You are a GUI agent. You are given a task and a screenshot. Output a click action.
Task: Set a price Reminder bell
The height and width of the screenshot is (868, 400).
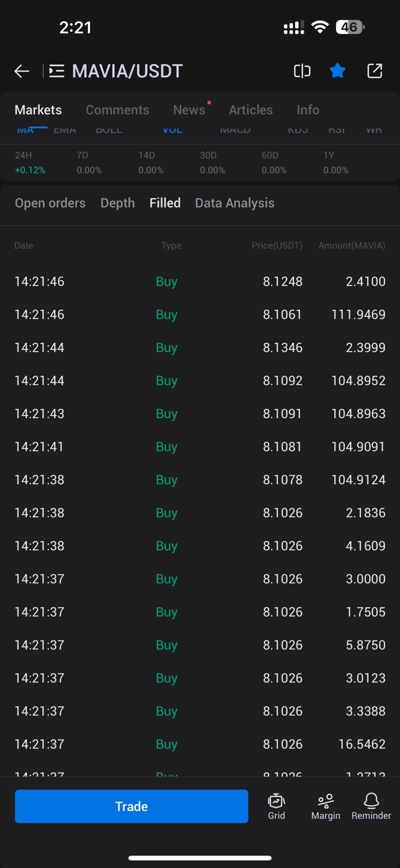point(371,807)
